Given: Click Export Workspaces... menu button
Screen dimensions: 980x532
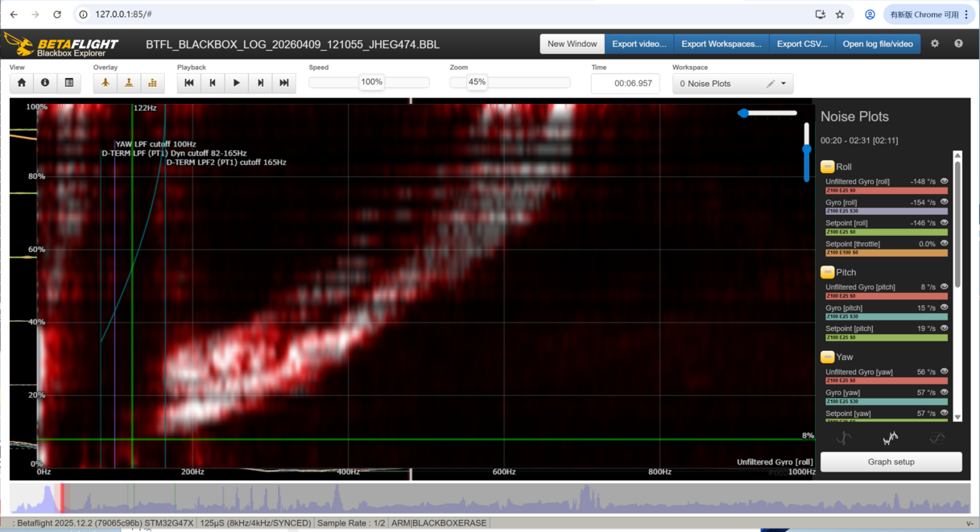Looking at the screenshot, I should 722,43.
